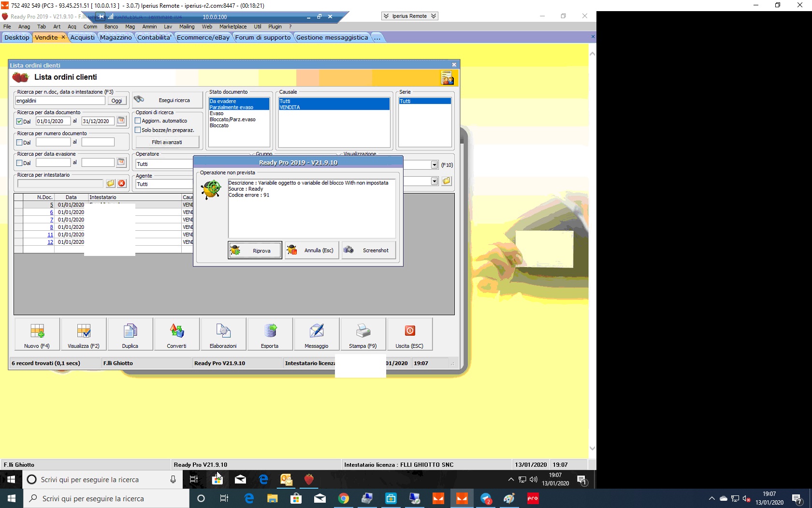This screenshot has width=812, height=508.
Task: Click the Oggi button
Action: pos(117,101)
